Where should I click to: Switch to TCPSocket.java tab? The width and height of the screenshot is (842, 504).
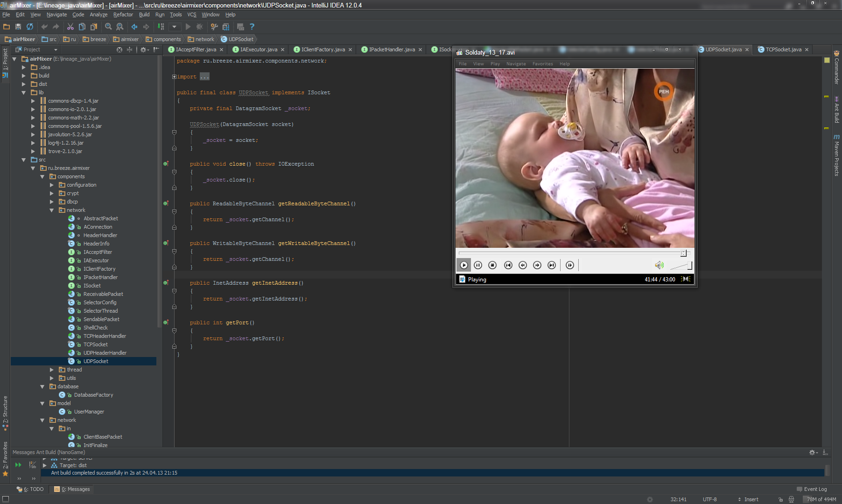[784, 49]
